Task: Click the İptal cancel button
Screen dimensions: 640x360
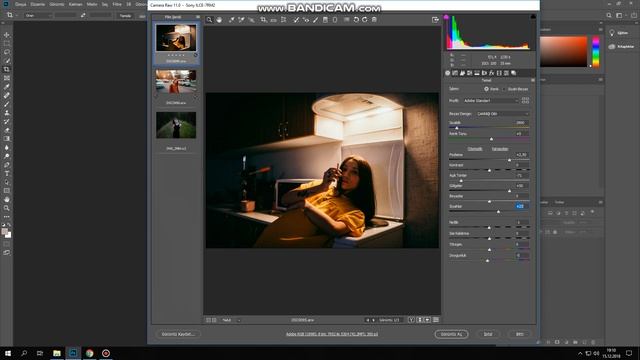Action: pyautogui.click(x=488, y=334)
